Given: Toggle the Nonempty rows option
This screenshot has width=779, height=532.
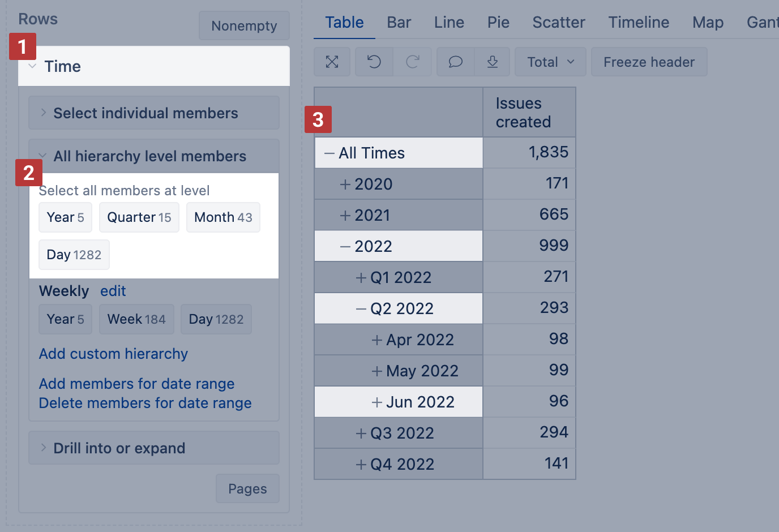Looking at the screenshot, I should point(244,26).
